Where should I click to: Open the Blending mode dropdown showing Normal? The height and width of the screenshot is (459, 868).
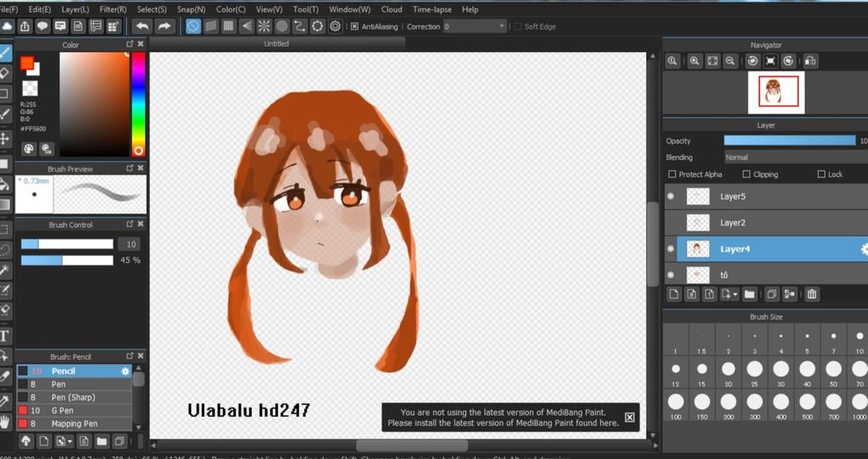(795, 158)
